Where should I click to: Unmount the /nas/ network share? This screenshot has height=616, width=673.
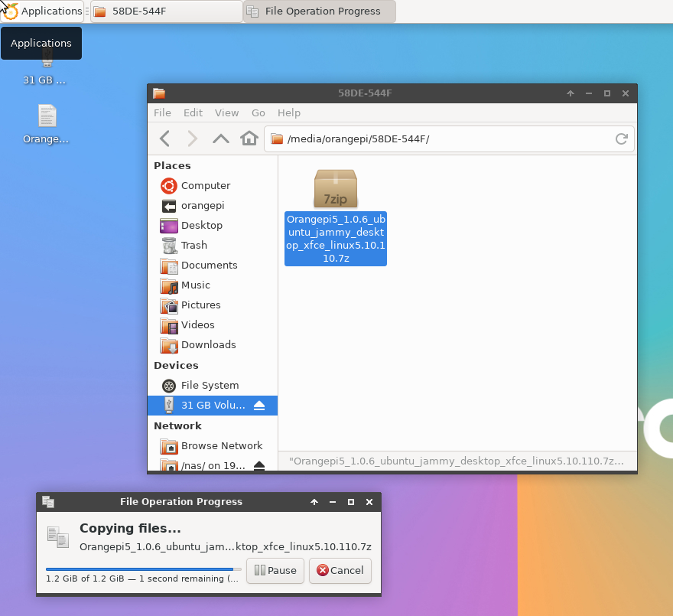point(259,465)
